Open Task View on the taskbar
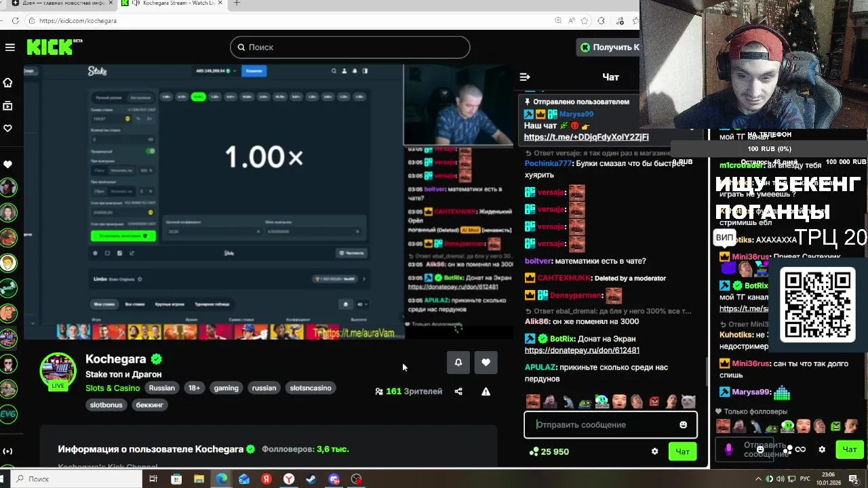Screen dimensions: 868x488 tap(153, 479)
